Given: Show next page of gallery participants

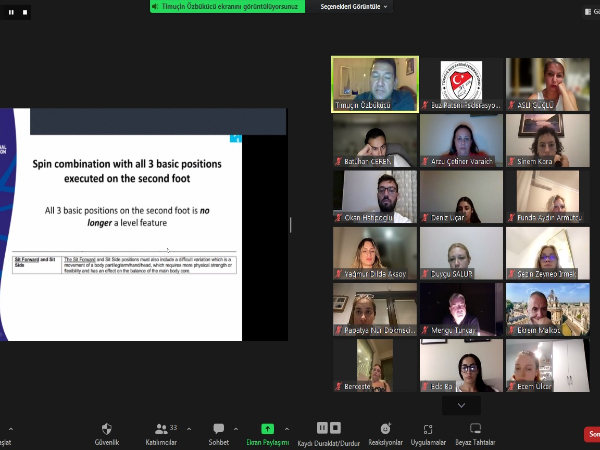Looking at the screenshot, I should [x=461, y=405].
